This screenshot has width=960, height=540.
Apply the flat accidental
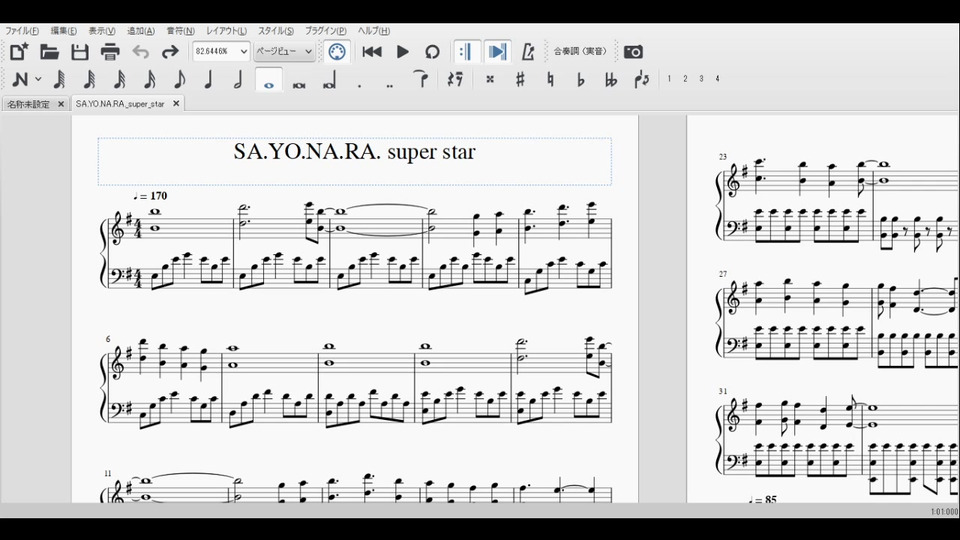tap(580, 79)
